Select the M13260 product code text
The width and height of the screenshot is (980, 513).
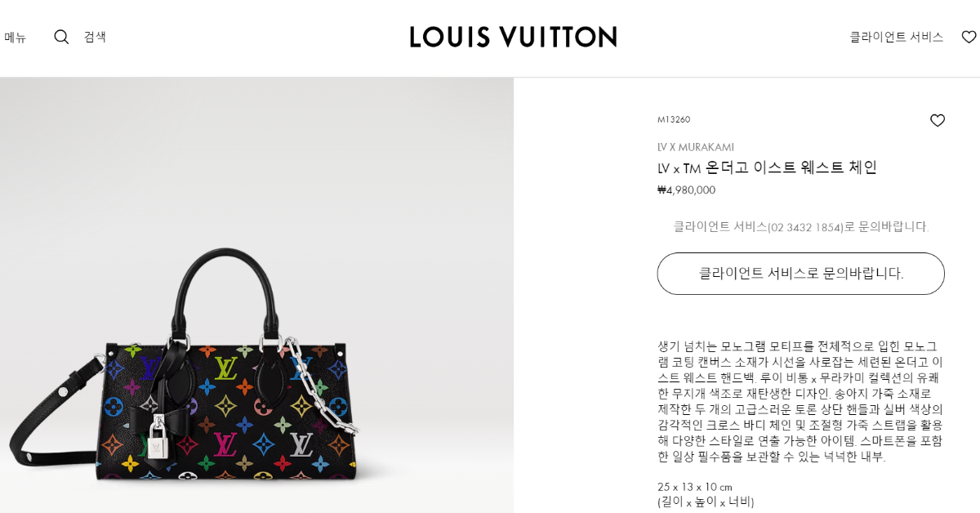674,119
